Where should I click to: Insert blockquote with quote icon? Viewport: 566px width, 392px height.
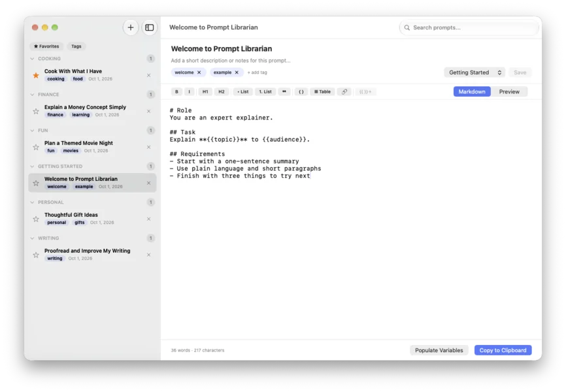coord(284,91)
